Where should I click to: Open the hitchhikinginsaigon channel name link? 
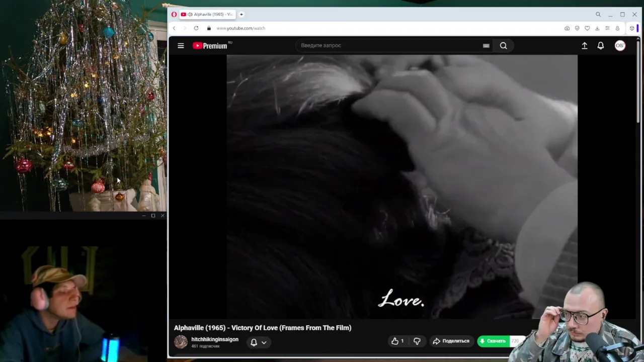[215, 339]
